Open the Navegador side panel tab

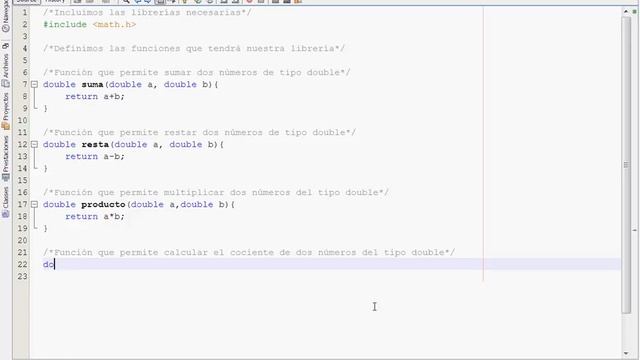click(x=6, y=16)
